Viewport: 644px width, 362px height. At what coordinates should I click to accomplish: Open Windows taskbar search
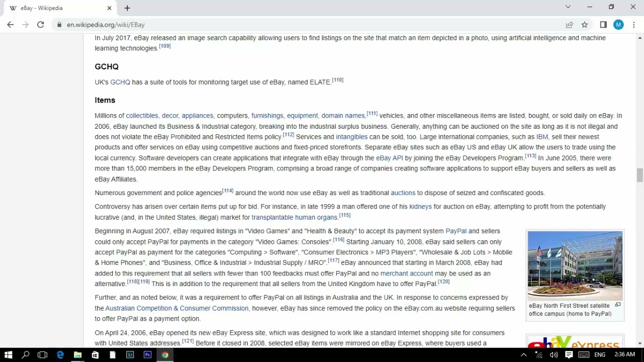click(25, 354)
